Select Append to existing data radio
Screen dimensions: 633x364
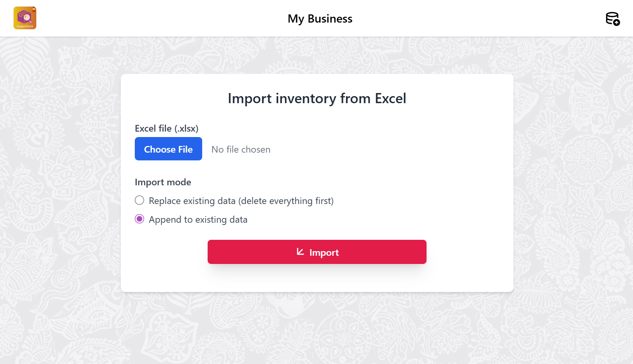[x=139, y=219]
